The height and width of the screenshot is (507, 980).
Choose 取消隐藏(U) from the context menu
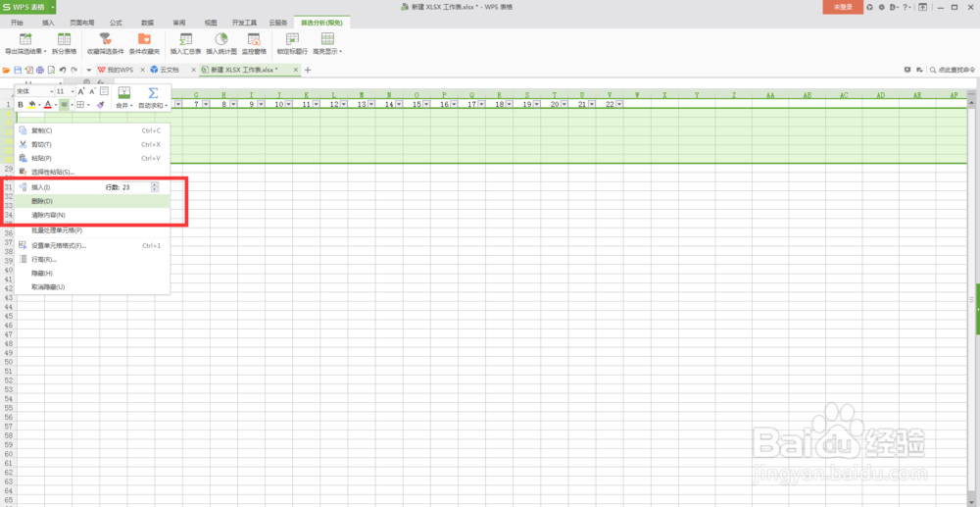coord(92,287)
